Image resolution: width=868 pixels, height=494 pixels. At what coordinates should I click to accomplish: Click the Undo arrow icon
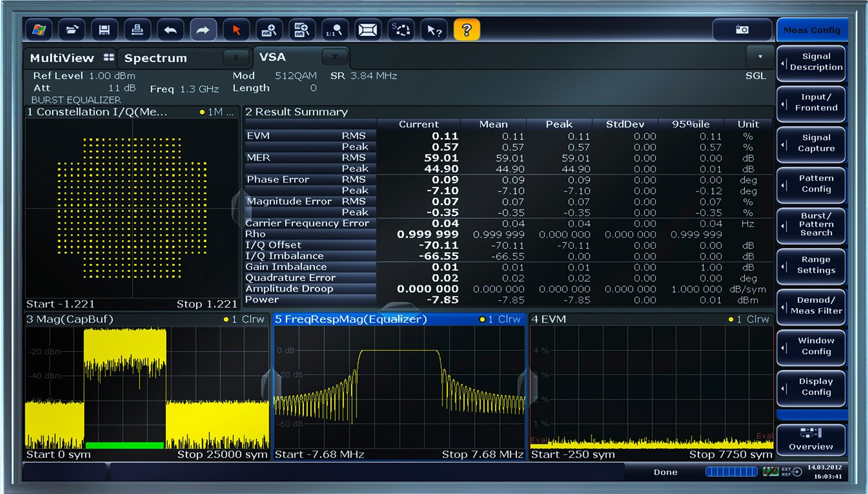[x=170, y=30]
